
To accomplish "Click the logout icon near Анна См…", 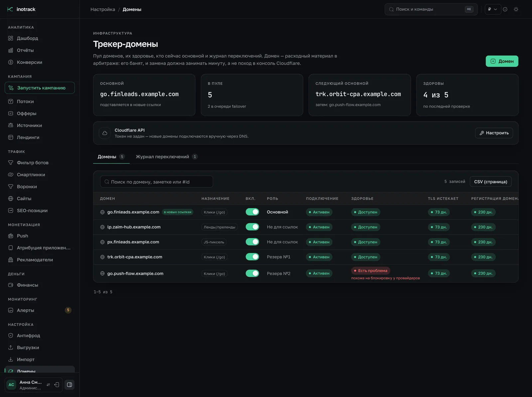I will 57,385.
